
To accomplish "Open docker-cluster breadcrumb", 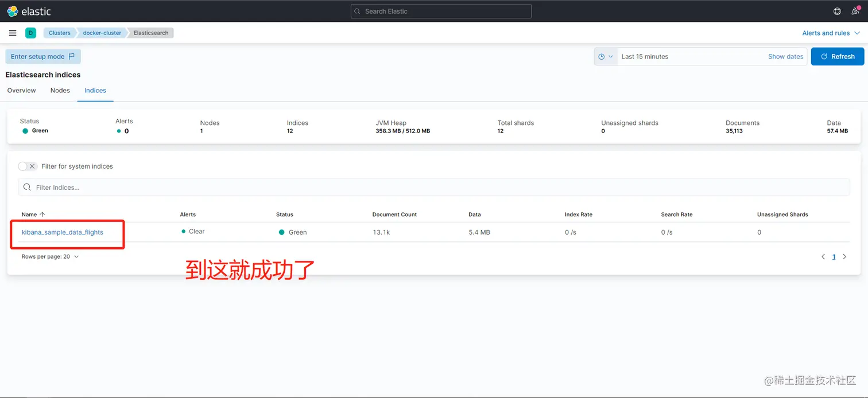I will point(102,33).
